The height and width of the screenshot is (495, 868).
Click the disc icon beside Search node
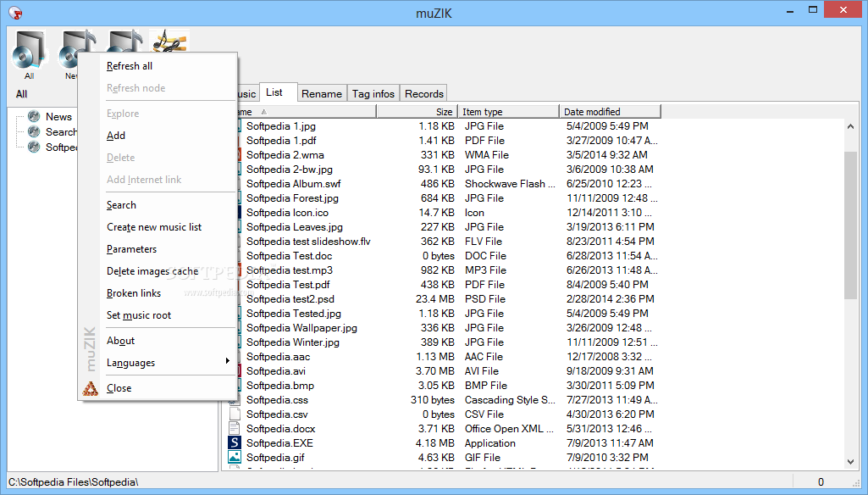click(35, 131)
